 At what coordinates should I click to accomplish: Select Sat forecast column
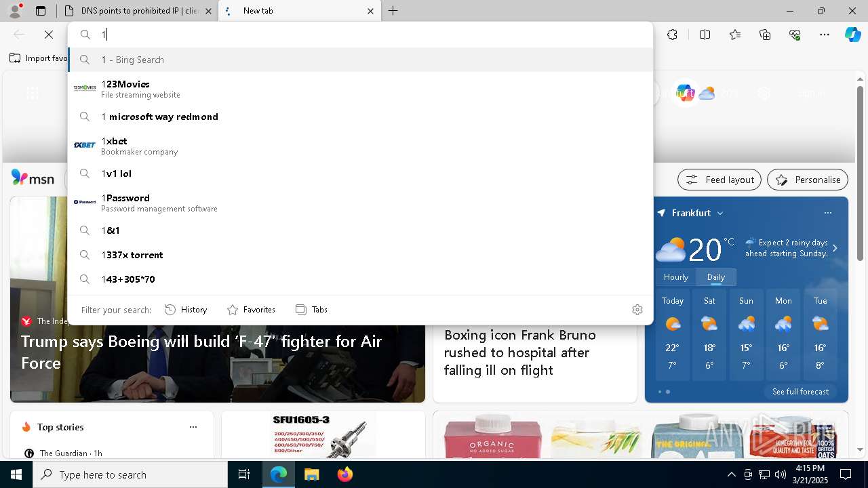tap(709, 336)
